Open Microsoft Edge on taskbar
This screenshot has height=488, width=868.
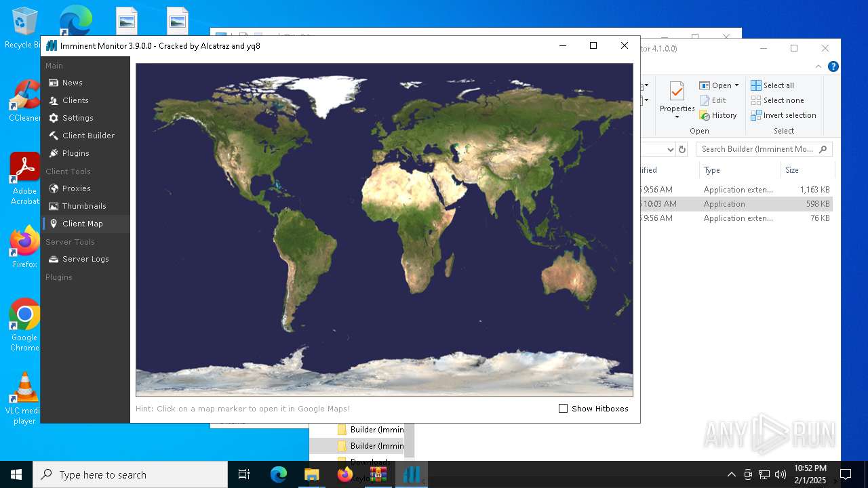tap(279, 474)
